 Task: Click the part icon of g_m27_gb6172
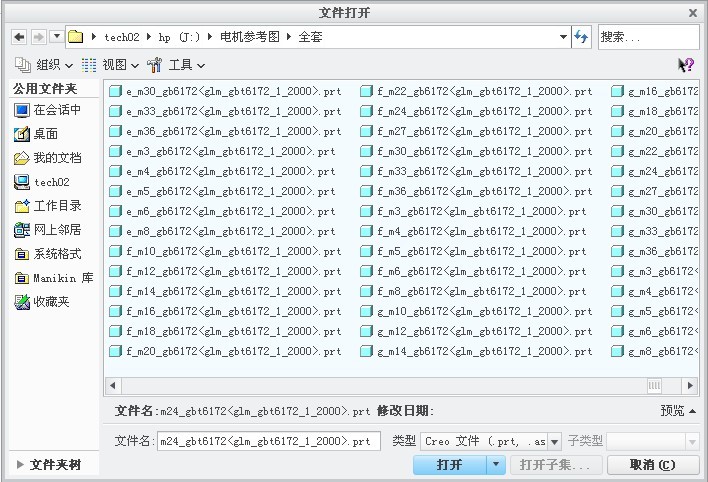click(x=618, y=191)
